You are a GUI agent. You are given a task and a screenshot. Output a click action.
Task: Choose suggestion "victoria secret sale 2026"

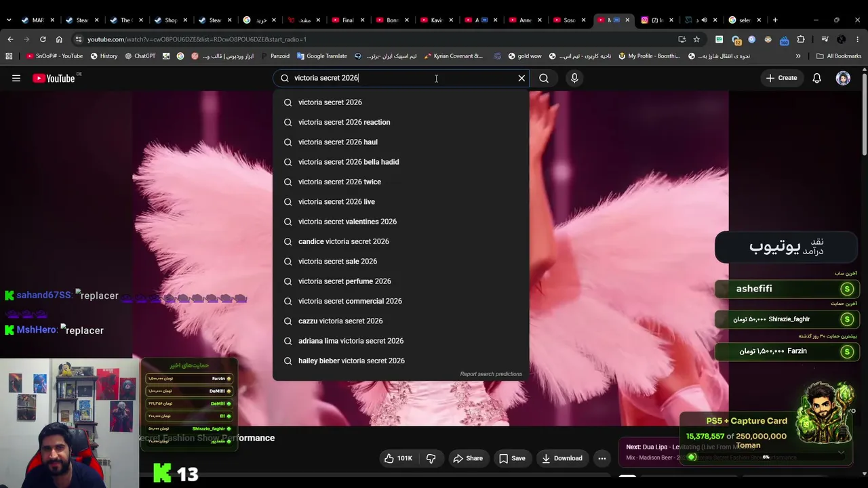pyautogui.click(x=401, y=261)
